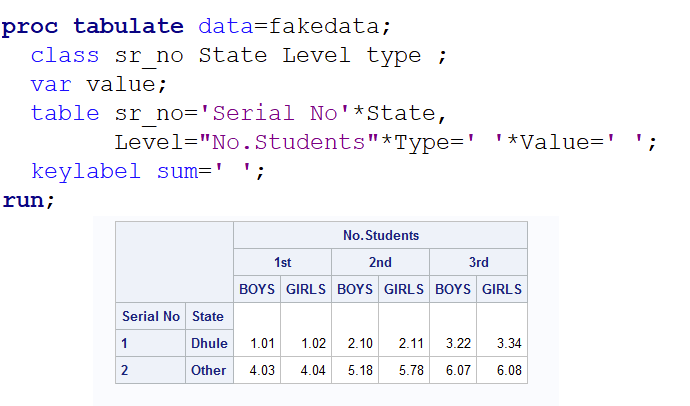Click the 'run;' statement
The width and height of the screenshot is (690, 406).
(x=29, y=200)
